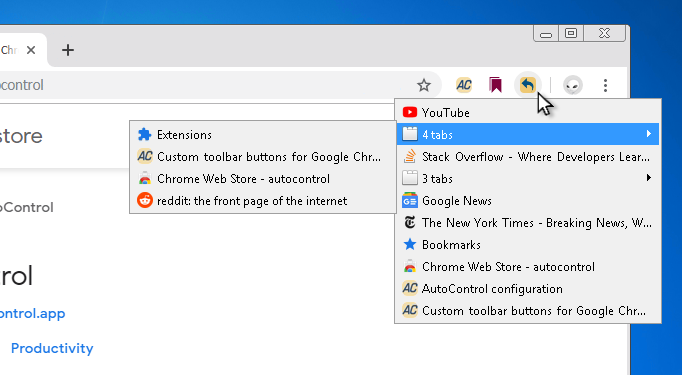Minimize the Chrome window
The width and height of the screenshot is (682, 375).
click(546, 33)
